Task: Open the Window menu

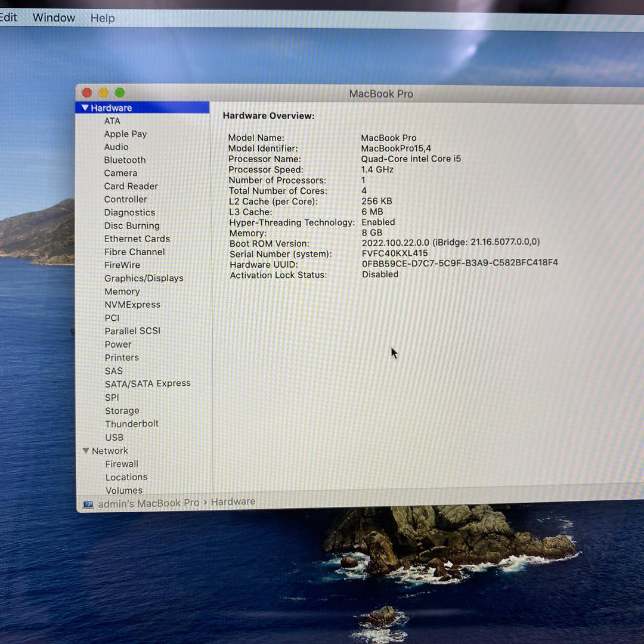Action: pos(54,18)
